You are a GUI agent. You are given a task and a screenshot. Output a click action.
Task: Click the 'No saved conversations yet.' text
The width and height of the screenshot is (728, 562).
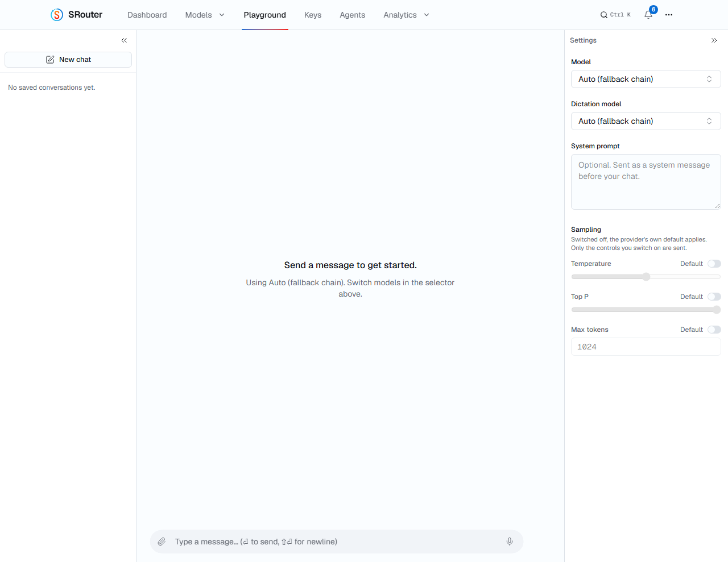point(52,88)
